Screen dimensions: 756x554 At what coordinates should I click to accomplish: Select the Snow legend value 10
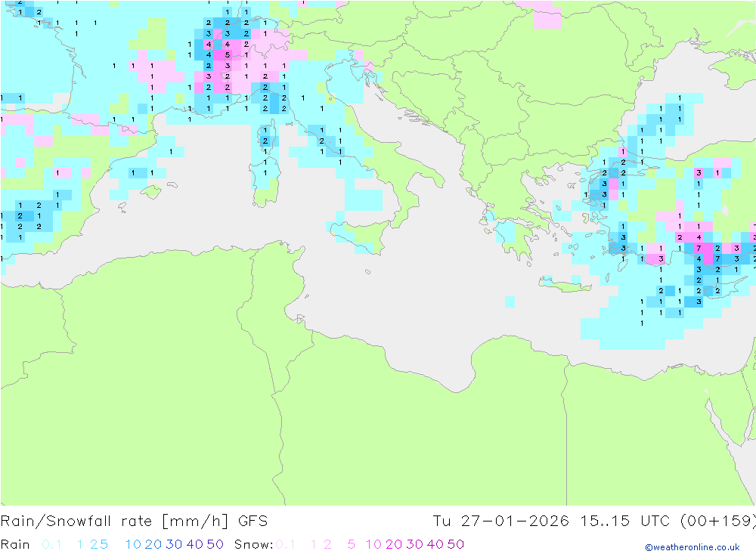click(373, 544)
